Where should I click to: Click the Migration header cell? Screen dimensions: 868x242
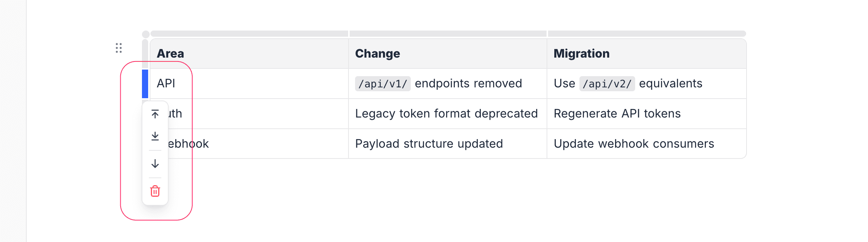pyautogui.click(x=646, y=54)
